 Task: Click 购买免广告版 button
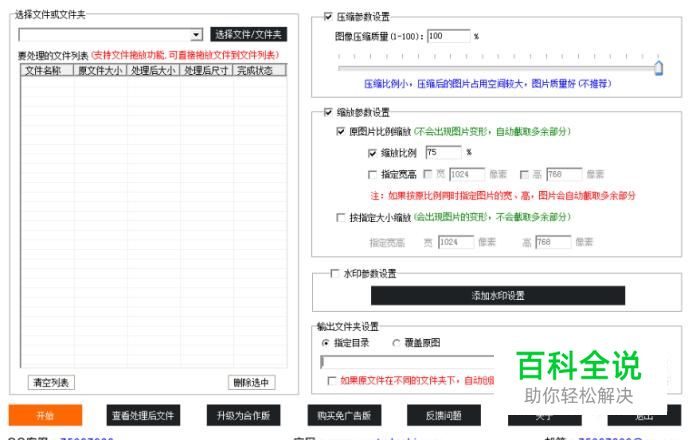[x=344, y=415]
